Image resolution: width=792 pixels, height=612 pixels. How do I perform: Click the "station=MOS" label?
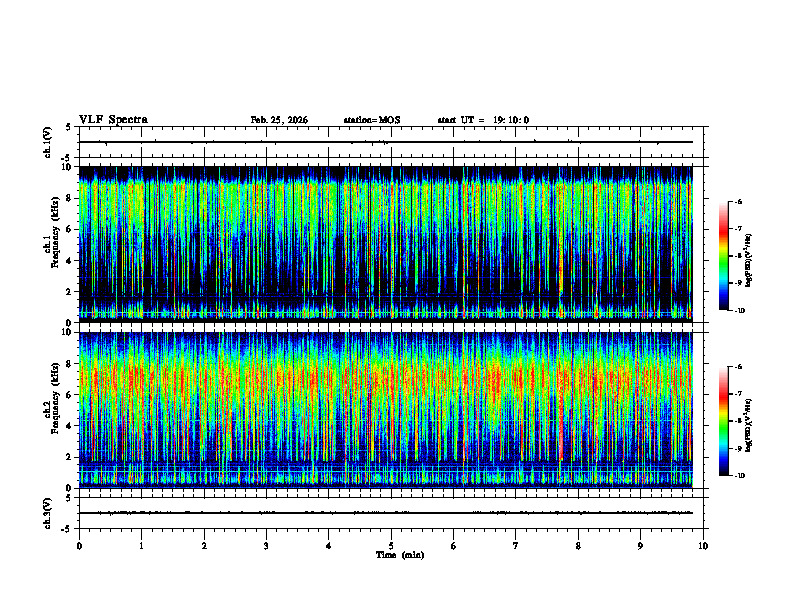click(x=372, y=120)
